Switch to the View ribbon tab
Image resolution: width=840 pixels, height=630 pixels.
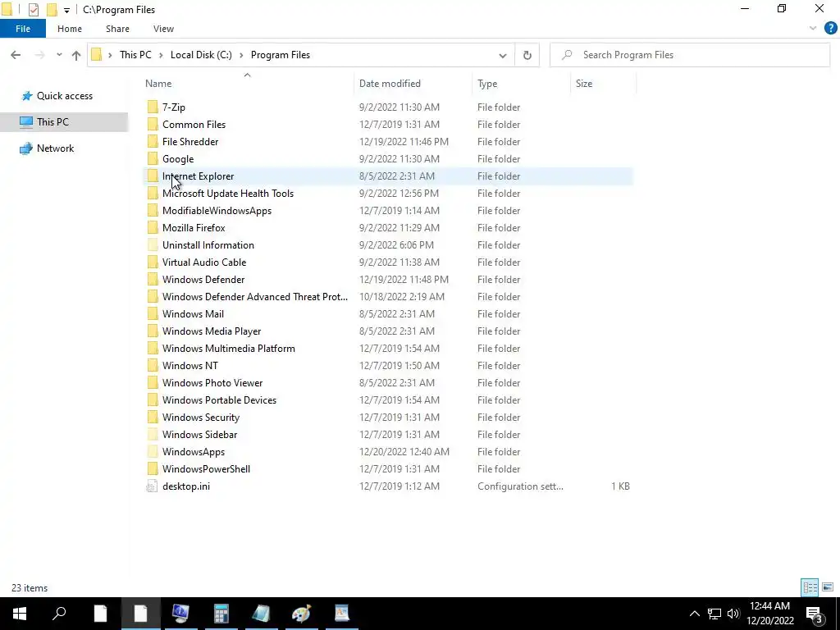tap(163, 29)
